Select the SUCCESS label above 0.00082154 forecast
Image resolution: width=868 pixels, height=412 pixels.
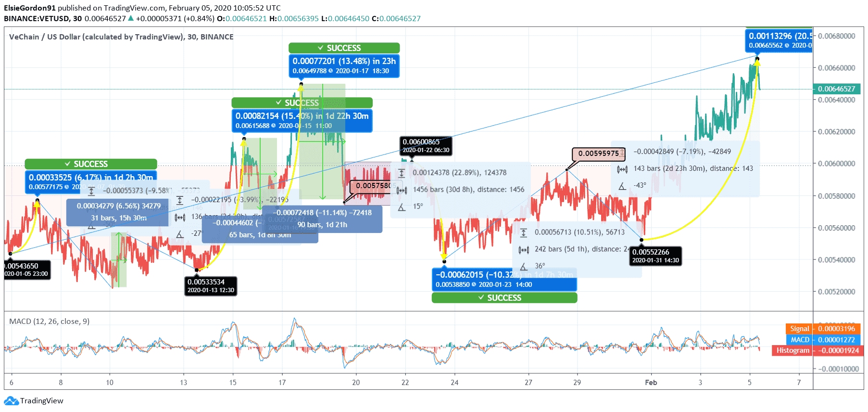[302, 103]
